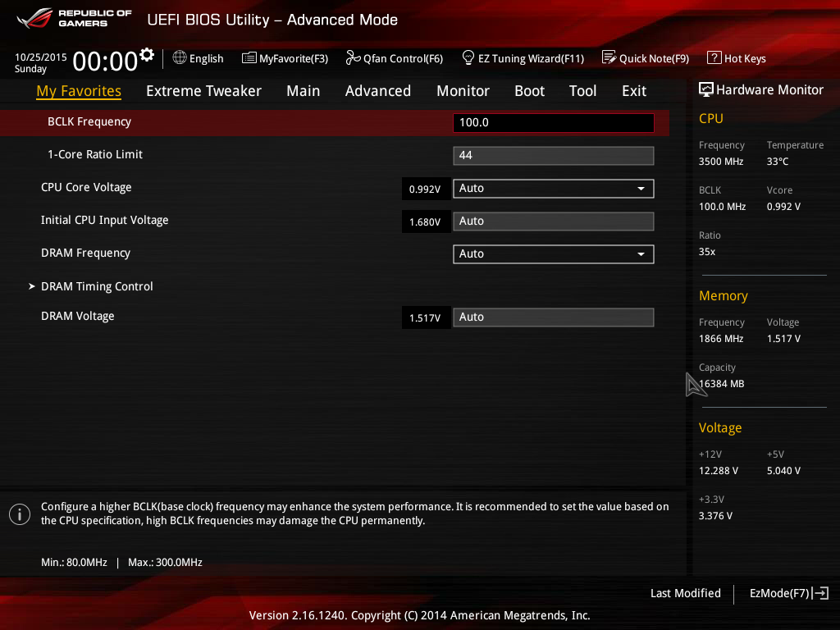Click the Max.: 300.0MHz text
Image resolution: width=840 pixels, height=630 pixels.
click(x=165, y=563)
